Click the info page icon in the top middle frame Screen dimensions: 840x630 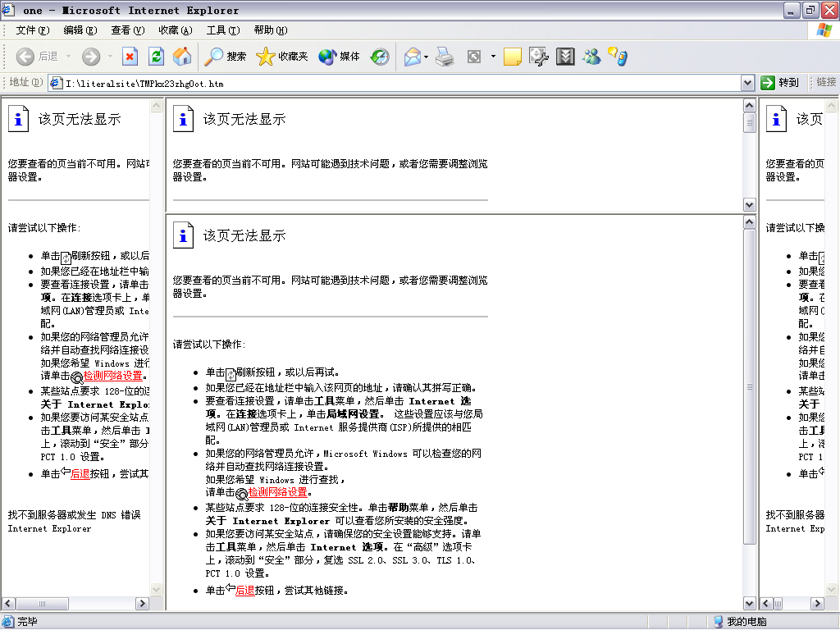[183, 118]
